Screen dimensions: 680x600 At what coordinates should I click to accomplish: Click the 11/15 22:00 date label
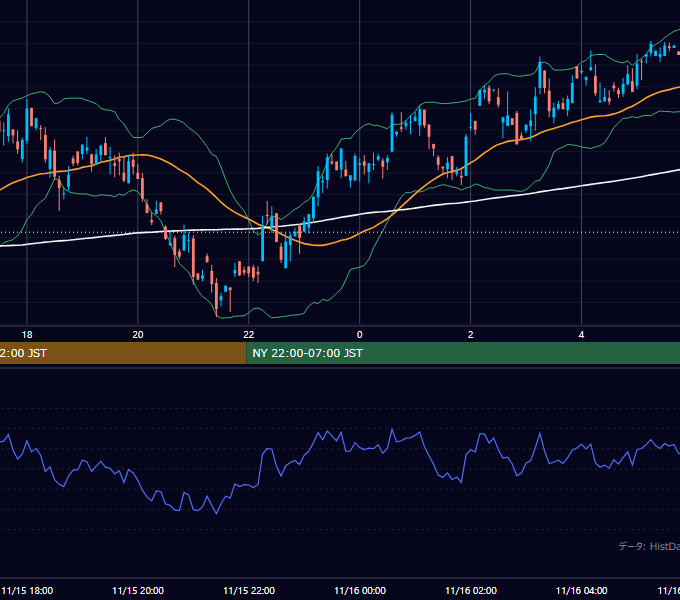click(x=249, y=590)
